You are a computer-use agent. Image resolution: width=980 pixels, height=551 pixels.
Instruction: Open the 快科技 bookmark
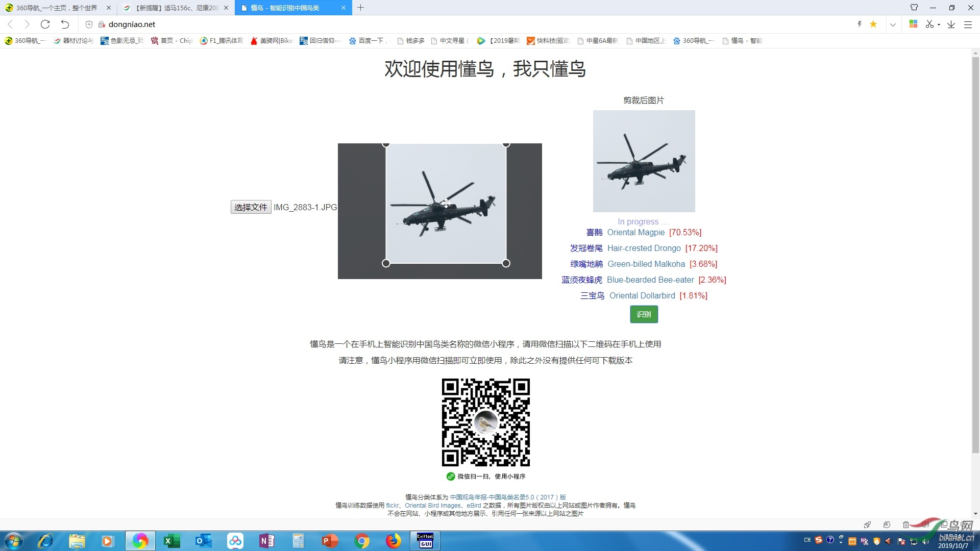tap(548, 41)
